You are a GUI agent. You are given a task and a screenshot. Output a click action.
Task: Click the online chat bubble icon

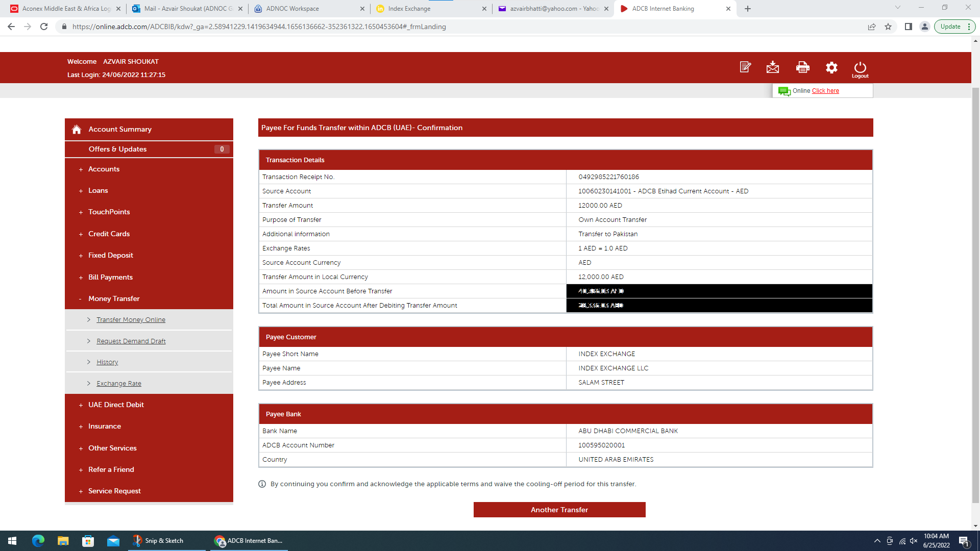(x=784, y=91)
